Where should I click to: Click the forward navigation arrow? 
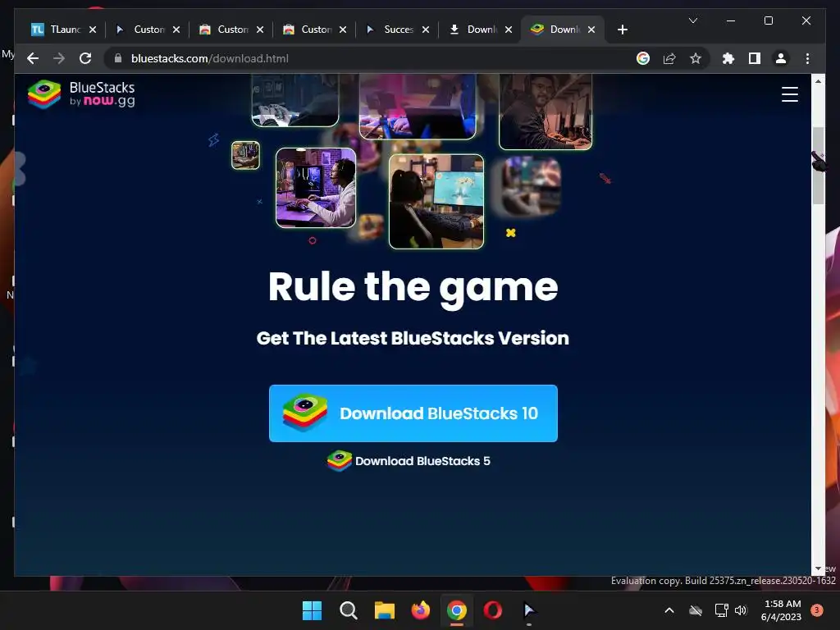[x=59, y=58]
